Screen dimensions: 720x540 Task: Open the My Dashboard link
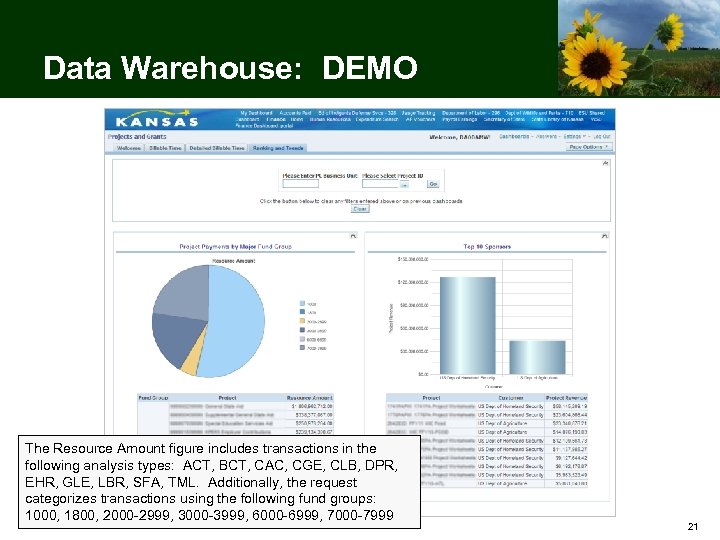(256, 113)
